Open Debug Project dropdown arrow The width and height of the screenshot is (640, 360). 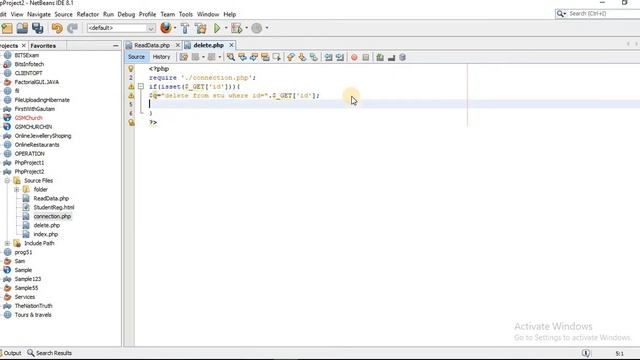246,28
